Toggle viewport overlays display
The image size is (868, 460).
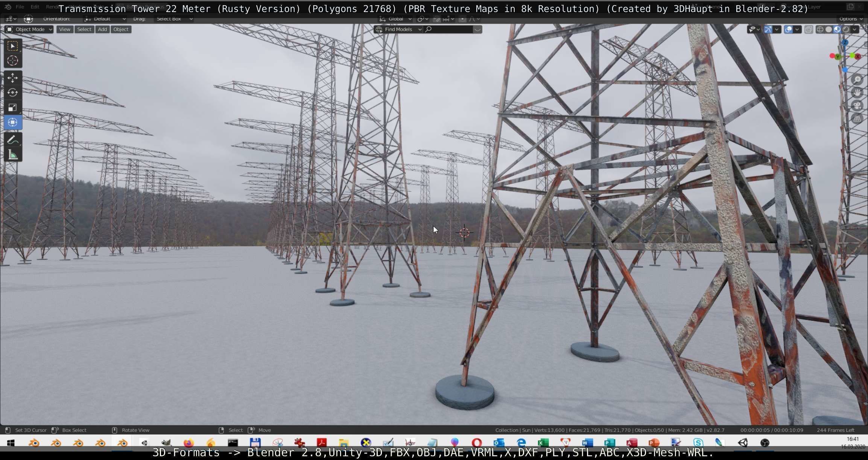click(x=788, y=29)
